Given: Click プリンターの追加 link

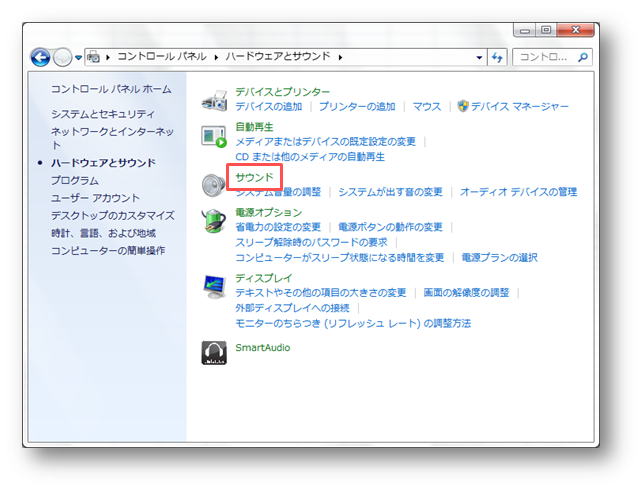Looking at the screenshot, I should pyautogui.click(x=357, y=106).
